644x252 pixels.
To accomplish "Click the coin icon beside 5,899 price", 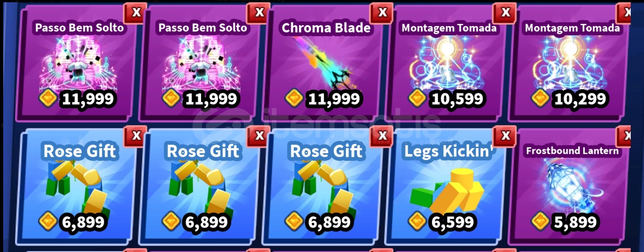I will coord(540,222).
